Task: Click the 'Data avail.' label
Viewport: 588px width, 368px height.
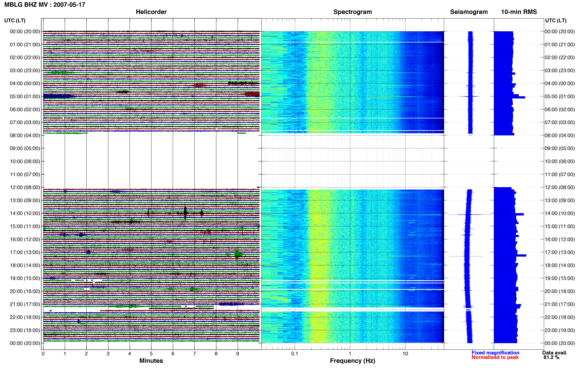Action: pos(555,353)
